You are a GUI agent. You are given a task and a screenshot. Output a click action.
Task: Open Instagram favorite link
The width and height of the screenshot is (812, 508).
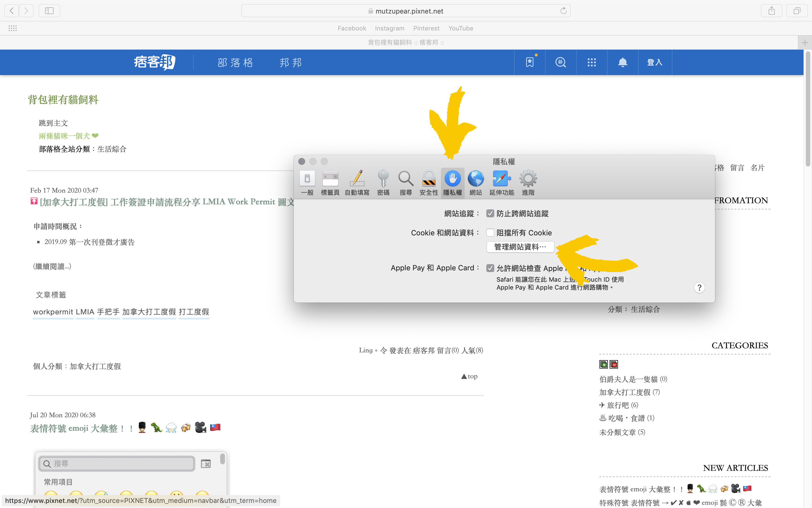coord(390,28)
